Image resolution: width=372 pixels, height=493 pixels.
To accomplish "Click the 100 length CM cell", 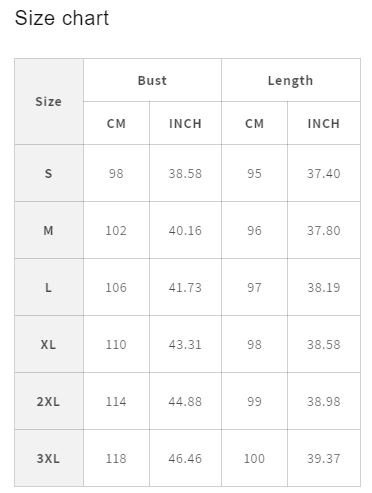I will click(254, 458).
